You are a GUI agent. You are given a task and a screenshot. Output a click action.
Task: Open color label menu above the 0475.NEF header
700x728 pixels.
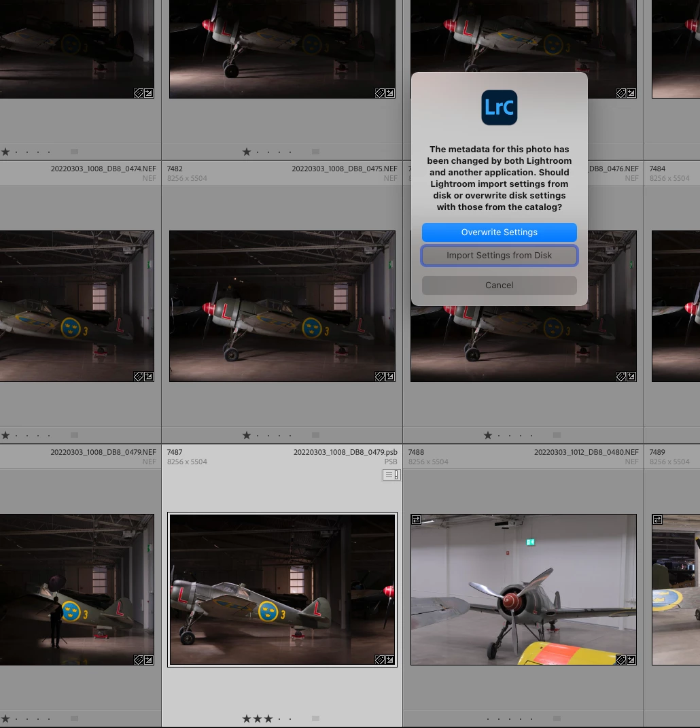click(x=315, y=152)
